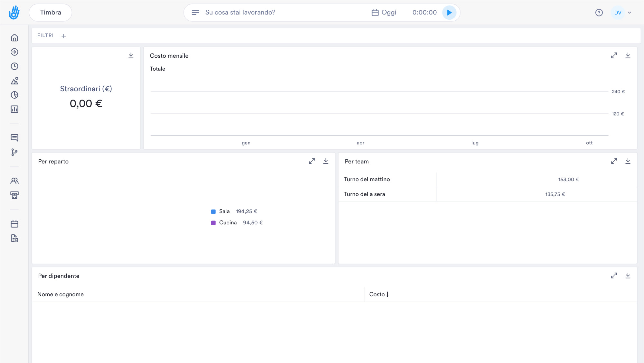This screenshot has height=363, width=644.
Task: Select the Turno della sera row
Action: coord(488,194)
